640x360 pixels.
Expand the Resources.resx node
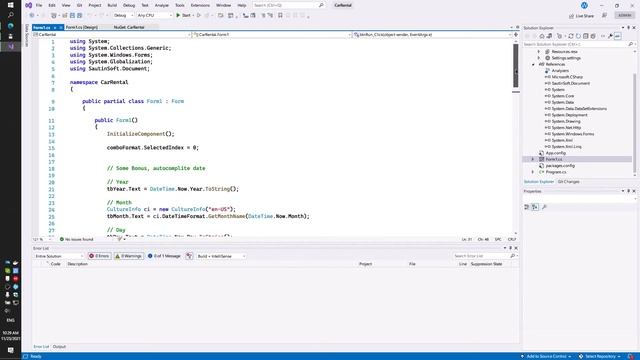pos(539,52)
